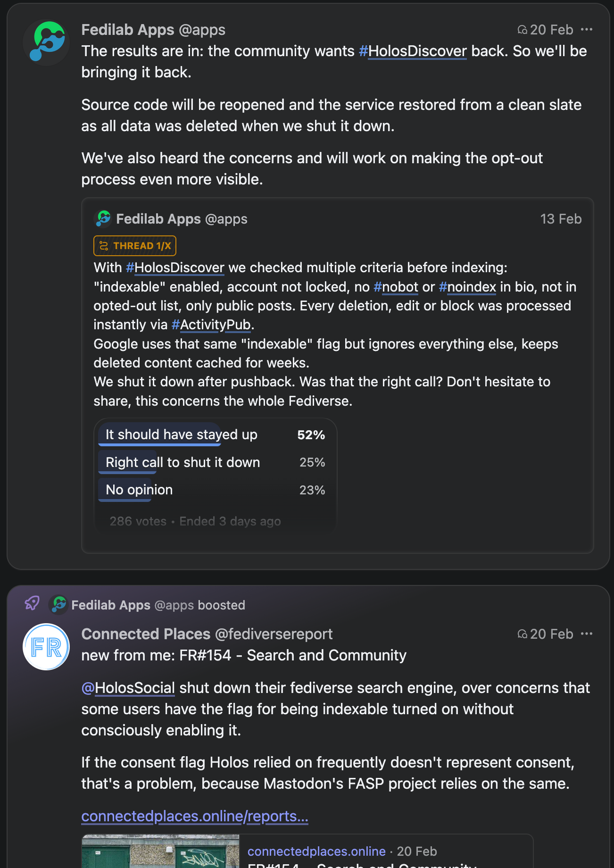Select the 'No opinion' poll option
The height and width of the screenshot is (868, 614).
pyautogui.click(x=139, y=490)
